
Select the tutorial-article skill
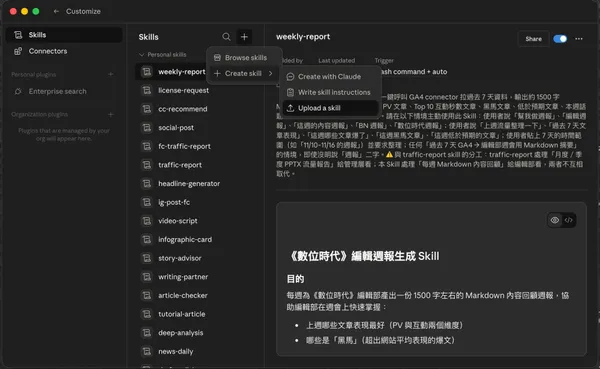pos(196,314)
